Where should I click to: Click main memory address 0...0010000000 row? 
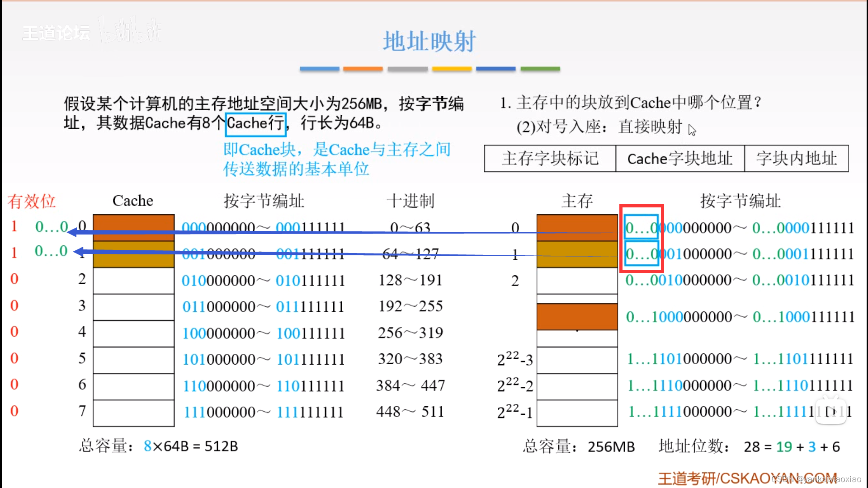tap(740, 280)
